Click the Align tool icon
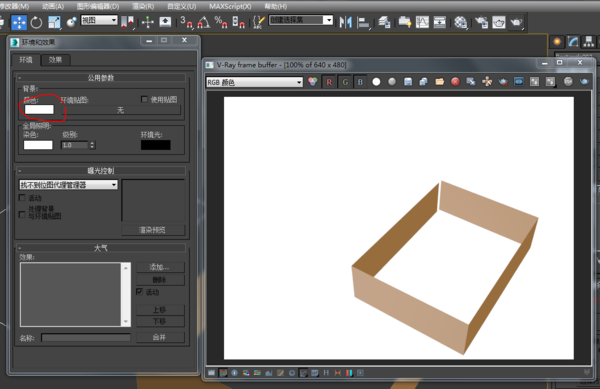This screenshot has width=600, height=389. pos(363,22)
